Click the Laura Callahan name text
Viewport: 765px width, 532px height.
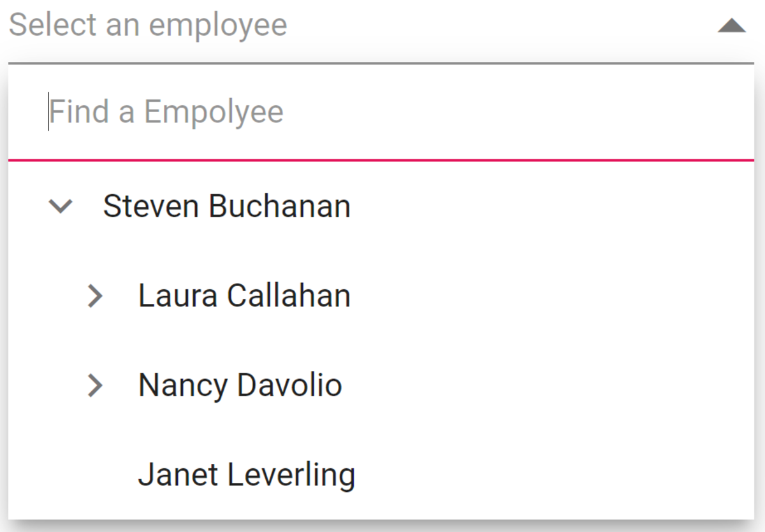[x=244, y=296]
